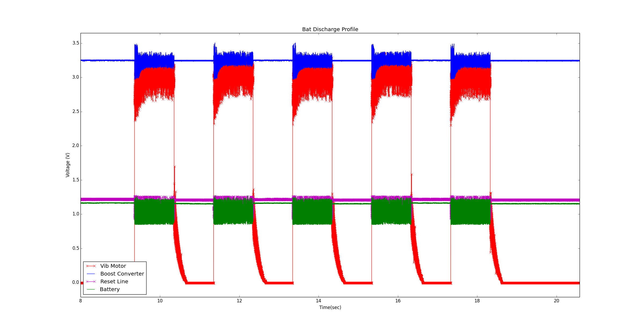This screenshot has height=330, width=644.
Task: Select the 'Battery' legend label
Action: click(x=109, y=289)
